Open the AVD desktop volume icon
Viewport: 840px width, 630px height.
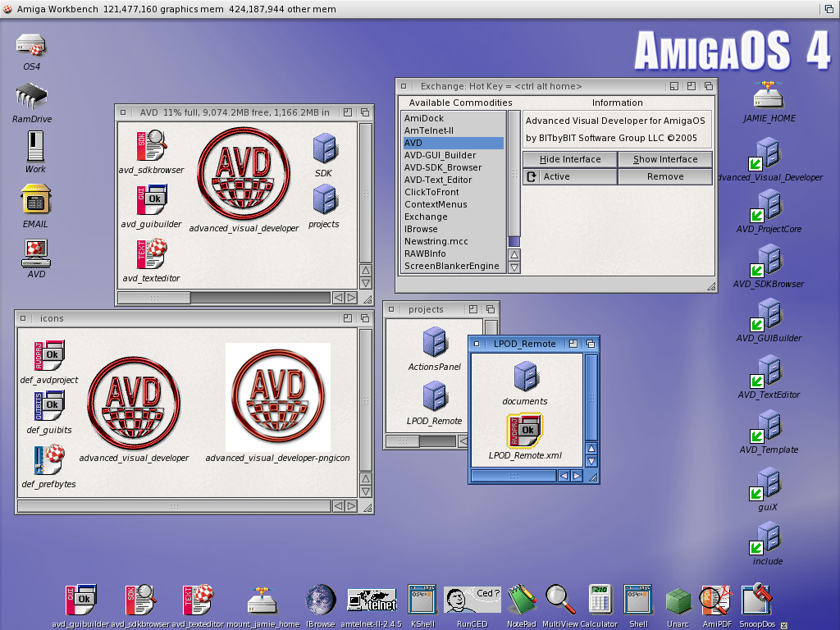point(36,253)
